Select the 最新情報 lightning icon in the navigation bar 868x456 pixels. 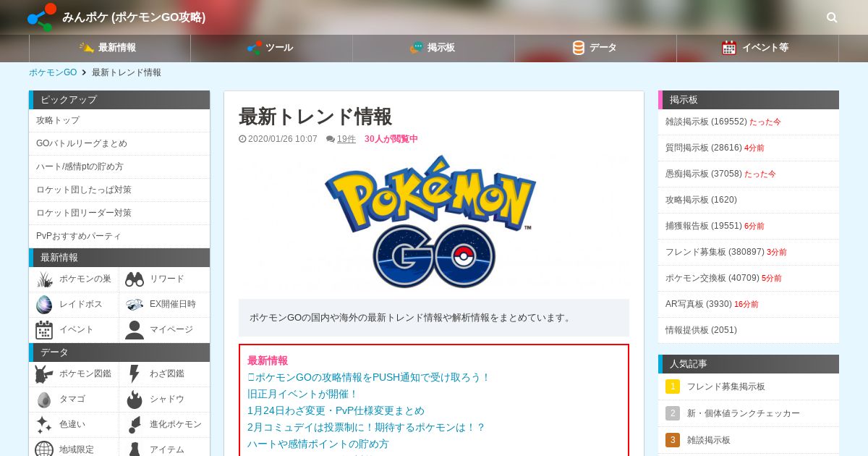click(87, 48)
